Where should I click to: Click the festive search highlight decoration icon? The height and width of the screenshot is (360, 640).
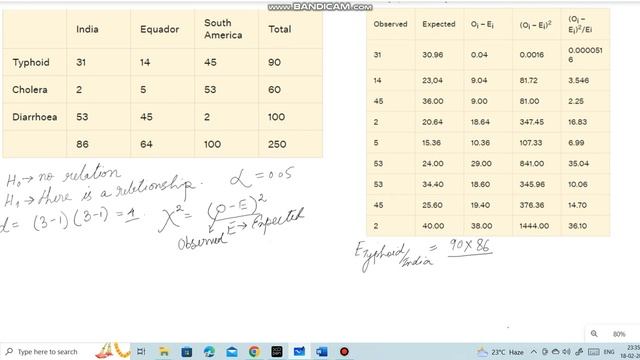113,351
